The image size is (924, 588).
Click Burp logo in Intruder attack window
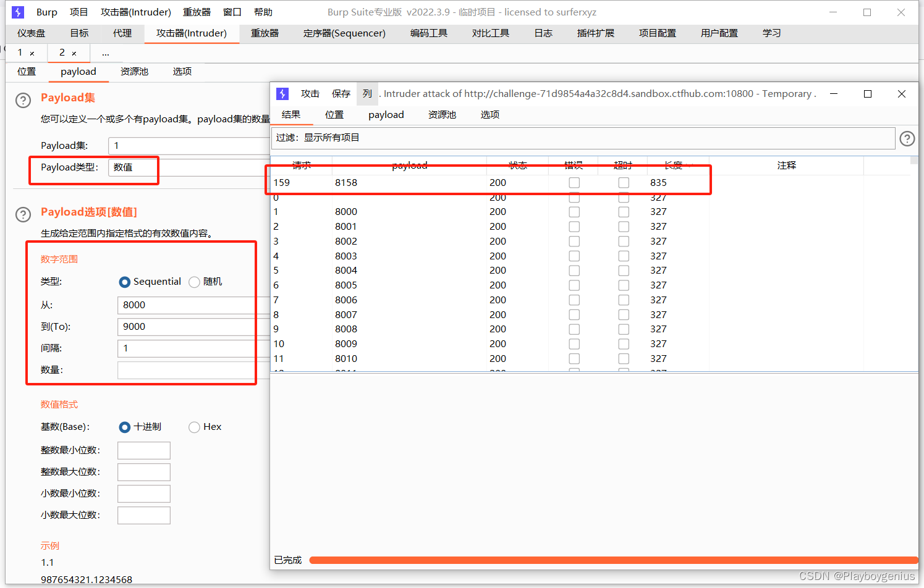pyautogui.click(x=282, y=93)
